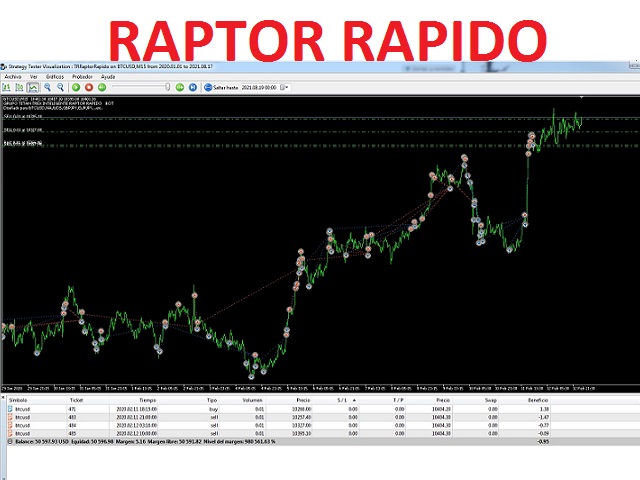Start the strategy tester visualization playback
Image resolution: width=640 pixels, height=480 pixels.
pos(76,87)
